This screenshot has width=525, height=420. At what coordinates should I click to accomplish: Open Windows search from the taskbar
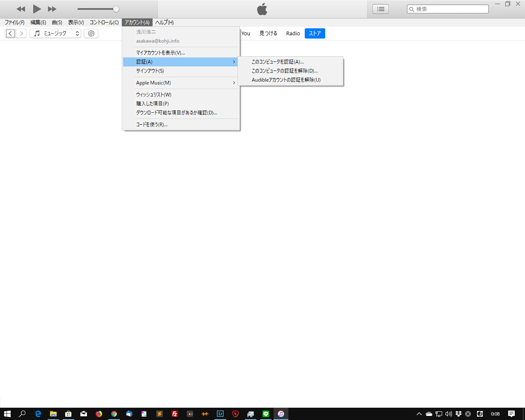(23, 414)
